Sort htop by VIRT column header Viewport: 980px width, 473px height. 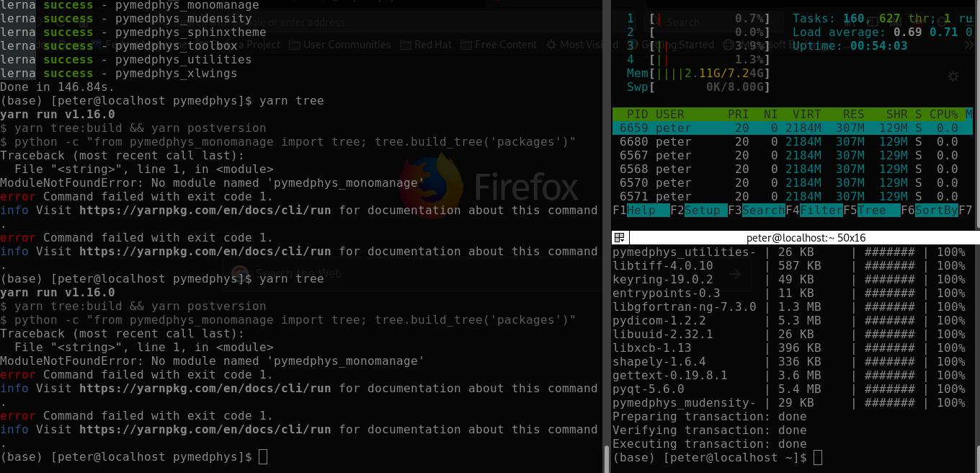[x=807, y=114]
